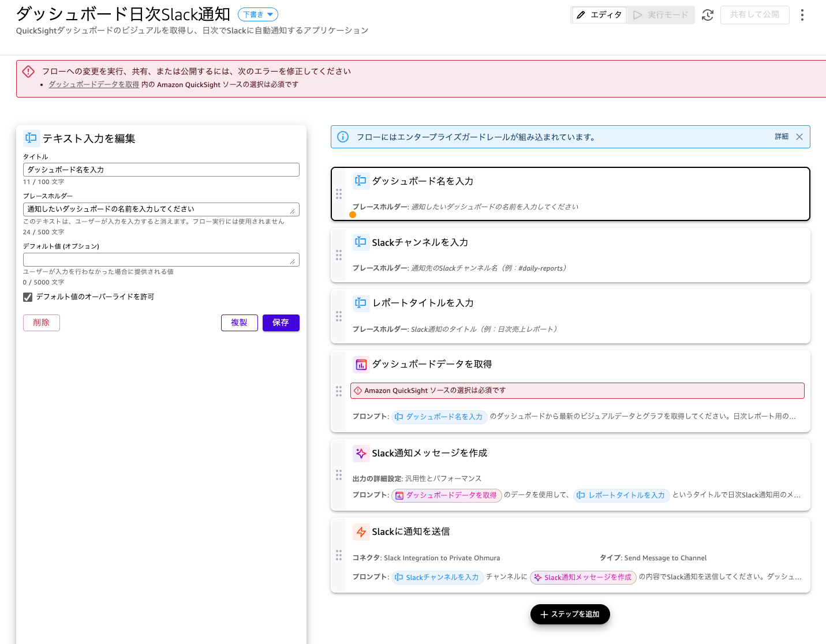Click the Slack connector icon on Slackに通知を送信 step
The image size is (826, 644).
361,531
